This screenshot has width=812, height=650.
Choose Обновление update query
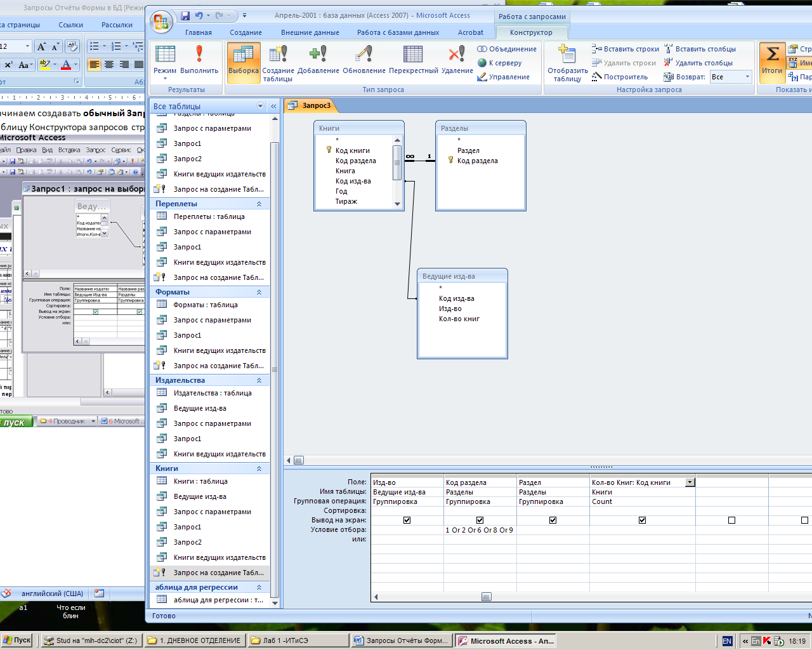click(x=364, y=60)
